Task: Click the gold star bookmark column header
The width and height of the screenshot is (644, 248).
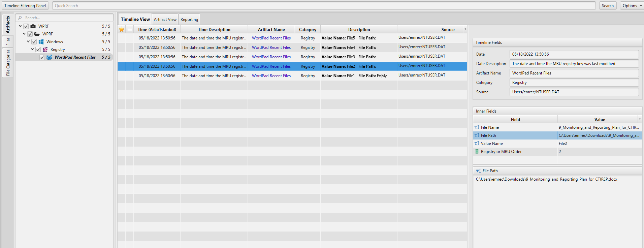Action: click(x=122, y=30)
